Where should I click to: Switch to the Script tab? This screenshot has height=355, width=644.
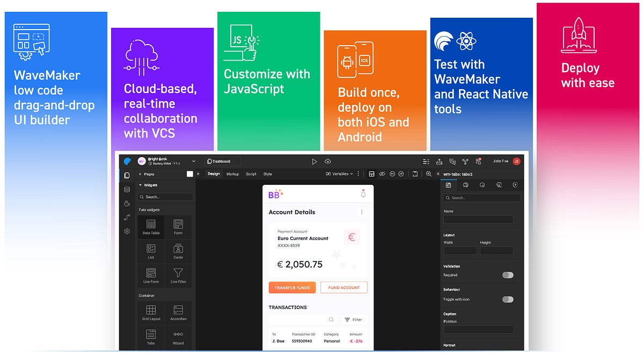click(251, 174)
